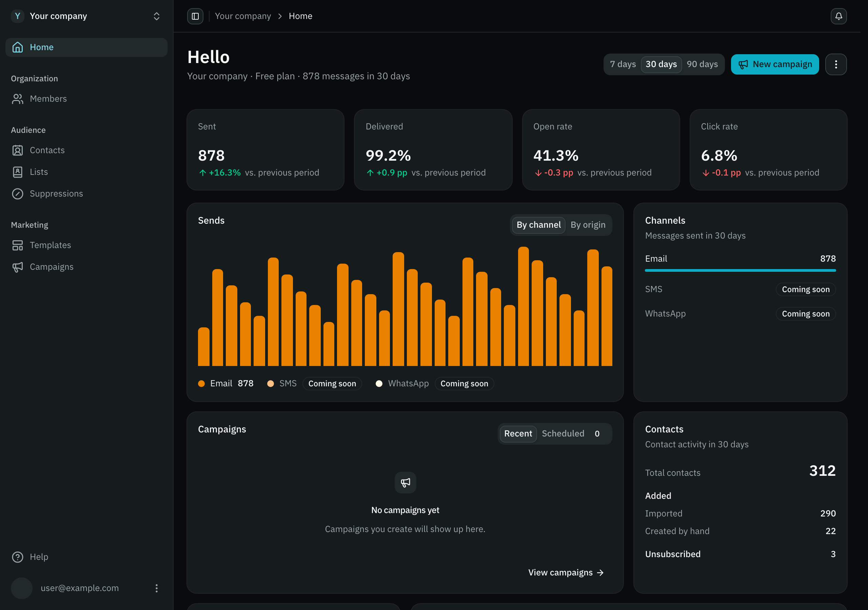
Task: Click the Members people icon
Action: pyautogui.click(x=17, y=99)
